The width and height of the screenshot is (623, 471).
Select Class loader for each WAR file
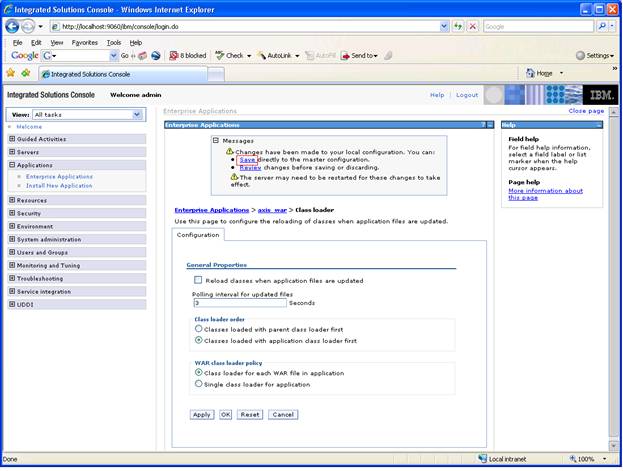(x=199, y=372)
